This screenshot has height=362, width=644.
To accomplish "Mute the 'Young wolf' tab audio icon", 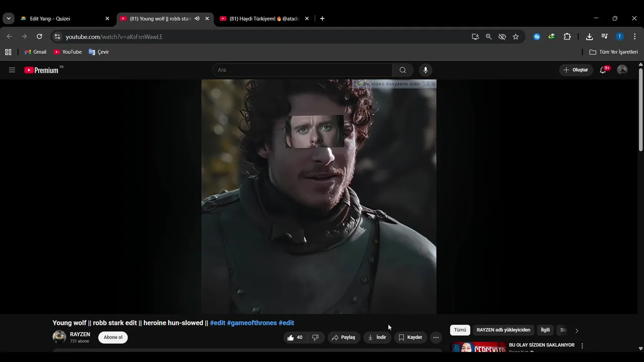I will click(x=197, y=19).
